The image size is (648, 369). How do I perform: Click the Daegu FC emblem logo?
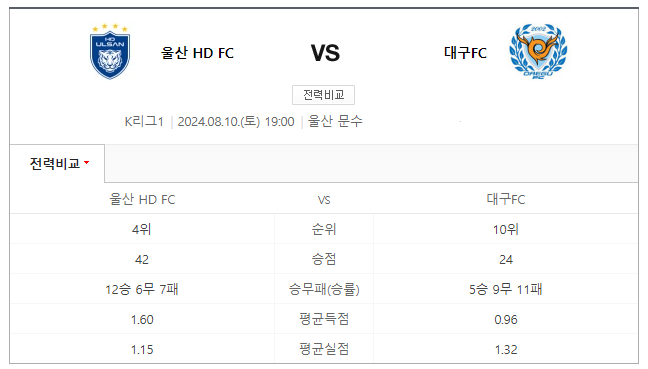point(538,51)
